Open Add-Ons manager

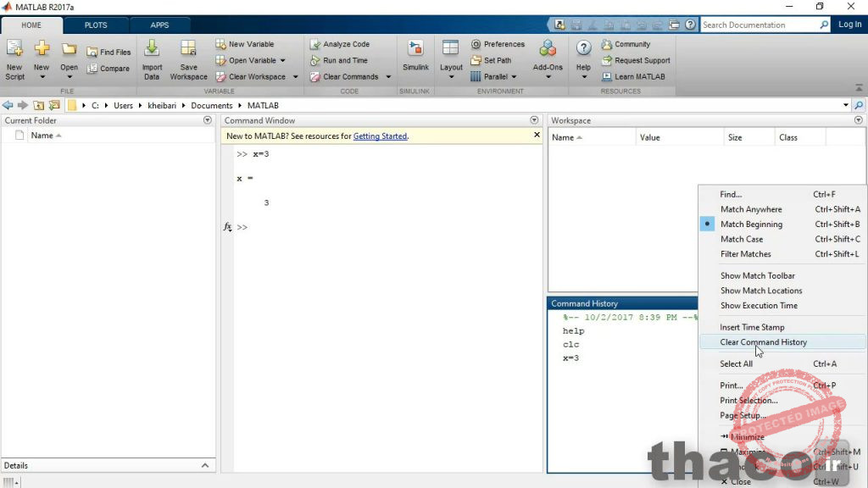pos(548,60)
